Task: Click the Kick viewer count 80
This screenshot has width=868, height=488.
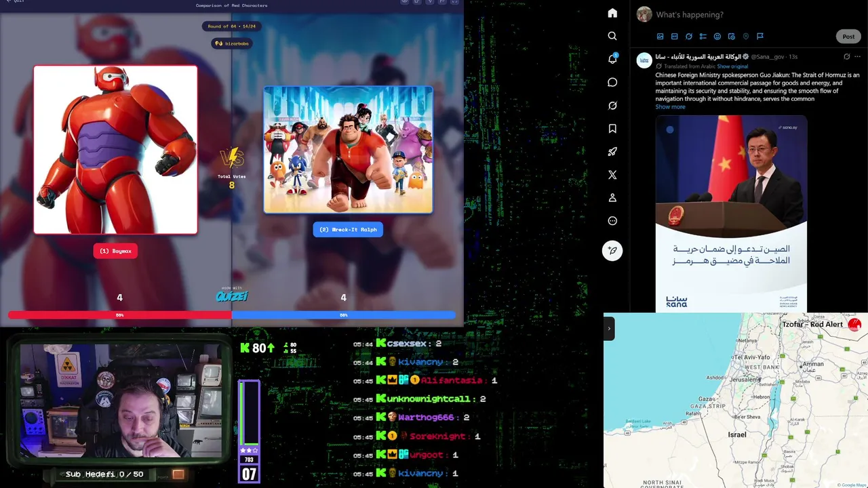Action: [x=258, y=348]
